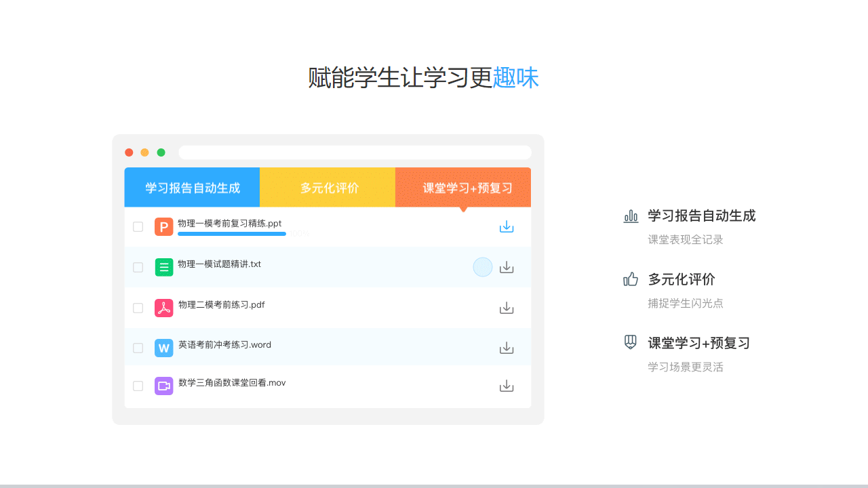Switch to the 多元化评价 tab

click(328, 187)
